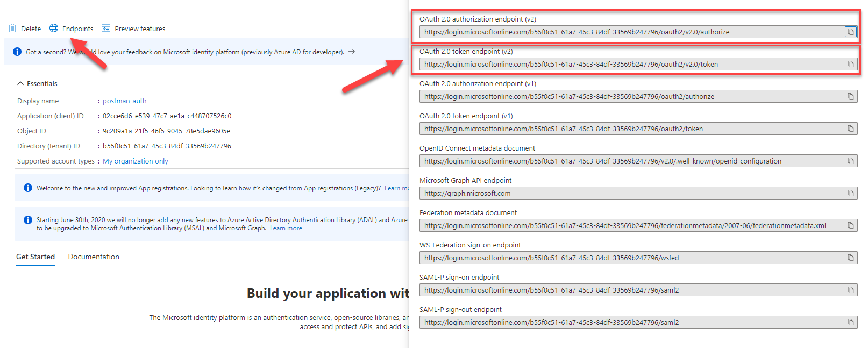
Task: Copy WS-Federation sign-on endpoint URL
Action: pos(851,258)
